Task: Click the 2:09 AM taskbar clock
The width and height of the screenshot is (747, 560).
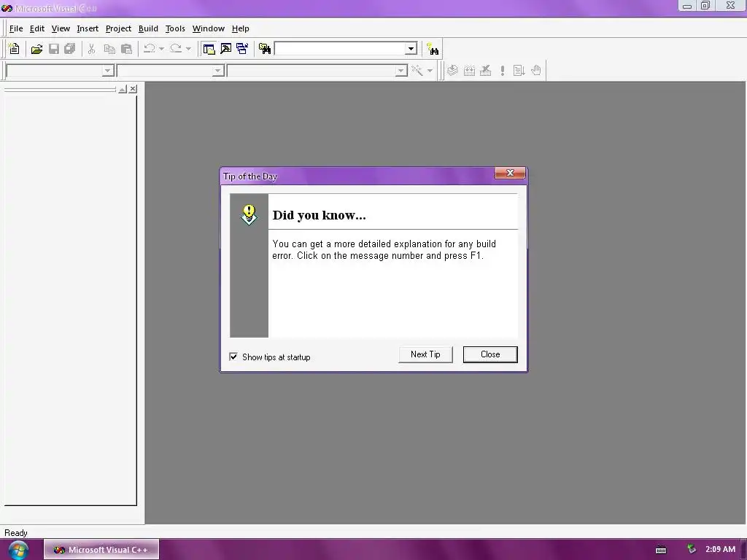Action: [720, 549]
